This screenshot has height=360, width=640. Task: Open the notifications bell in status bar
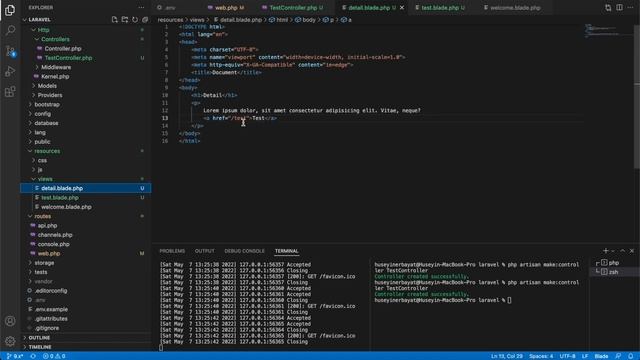click(x=631, y=356)
